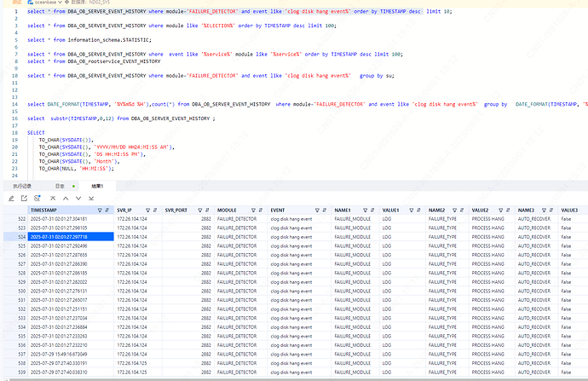This screenshot has height=381, width=588.
Task: Open the TIMESTAMP column filter
Action: click(x=100, y=211)
